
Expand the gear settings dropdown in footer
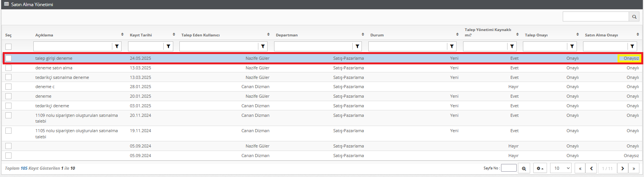[x=540, y=168]
